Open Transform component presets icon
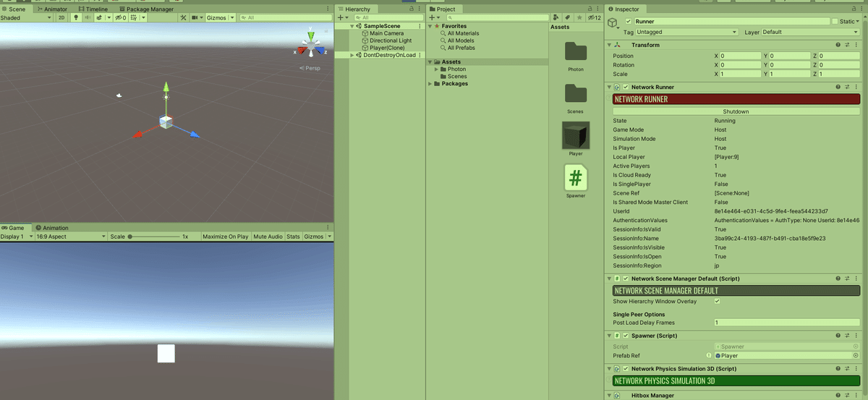The width and height of the screenshot is (868, 400). (x=847, y=45)
